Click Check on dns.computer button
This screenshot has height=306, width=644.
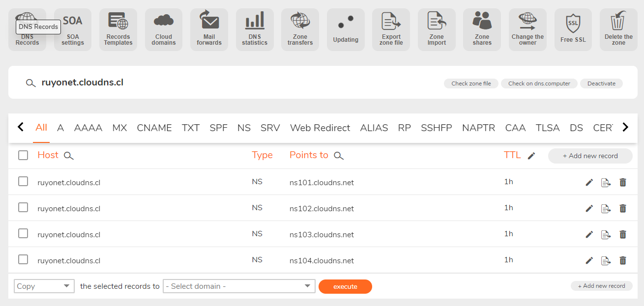539,83
